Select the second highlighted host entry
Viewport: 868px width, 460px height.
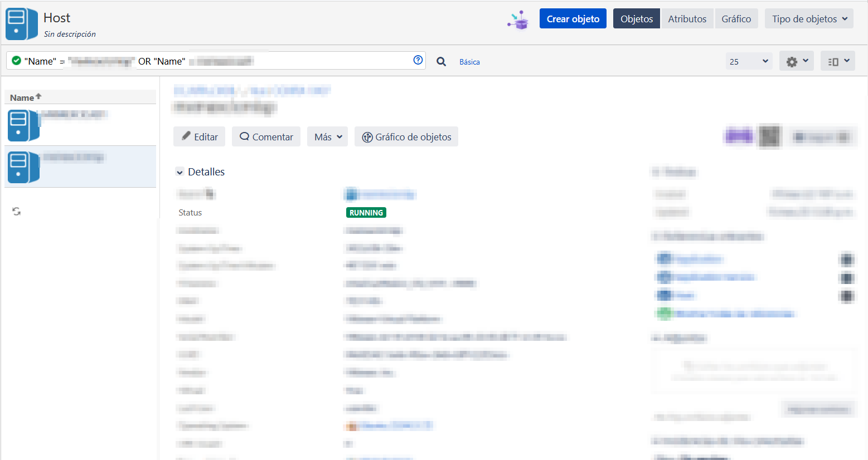(x=80, y=167)
